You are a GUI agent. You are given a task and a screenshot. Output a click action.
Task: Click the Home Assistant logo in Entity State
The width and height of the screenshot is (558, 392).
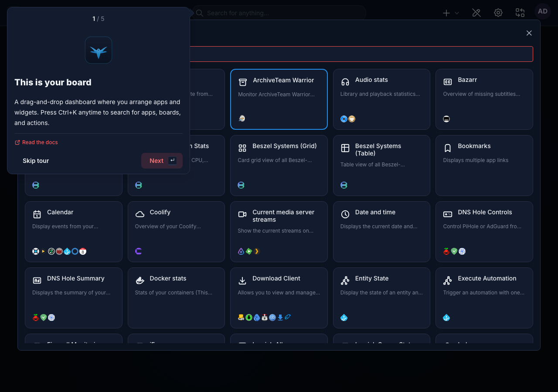[344, 318]
